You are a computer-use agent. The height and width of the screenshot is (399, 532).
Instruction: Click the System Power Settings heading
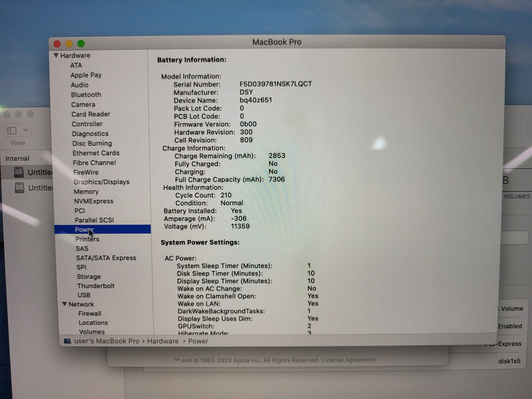tap(200, 242)
